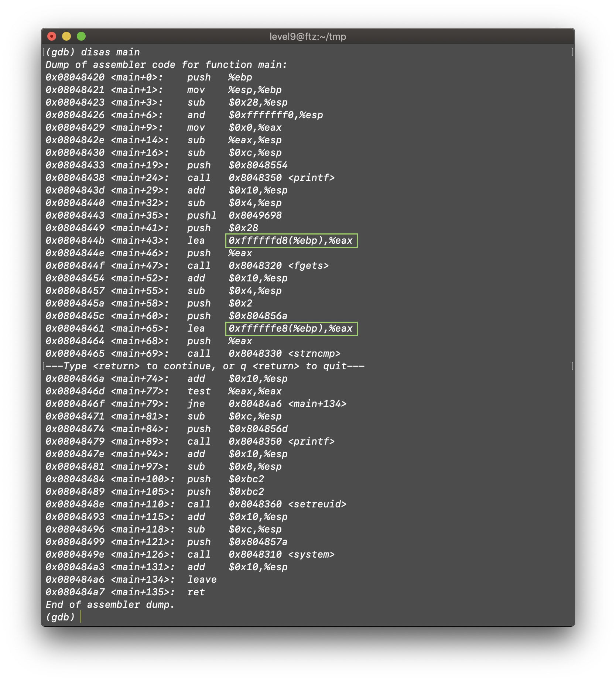Select 'push $0x28' at main+41
616x681 pixels.
click(x=222, y=228)
